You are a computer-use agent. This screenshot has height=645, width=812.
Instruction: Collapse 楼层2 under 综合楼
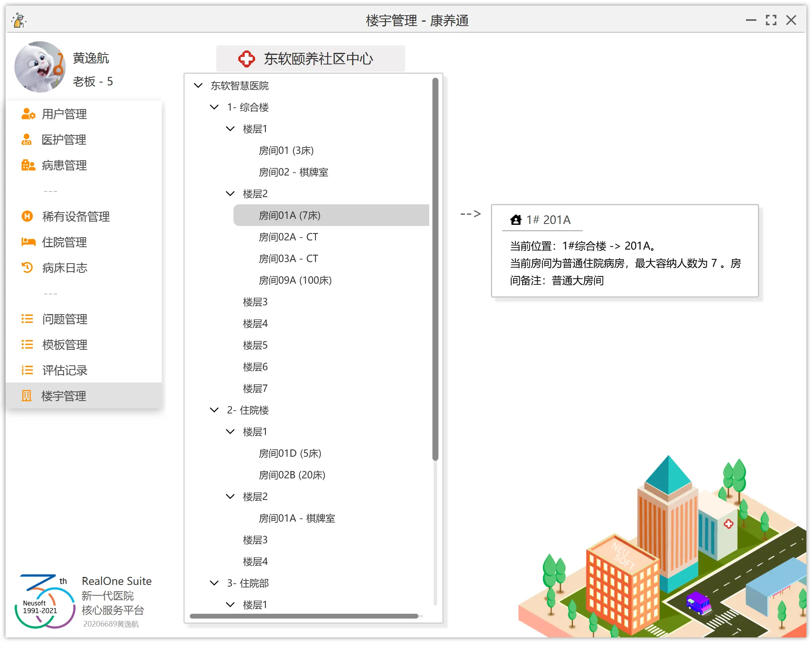pos(230,193)
